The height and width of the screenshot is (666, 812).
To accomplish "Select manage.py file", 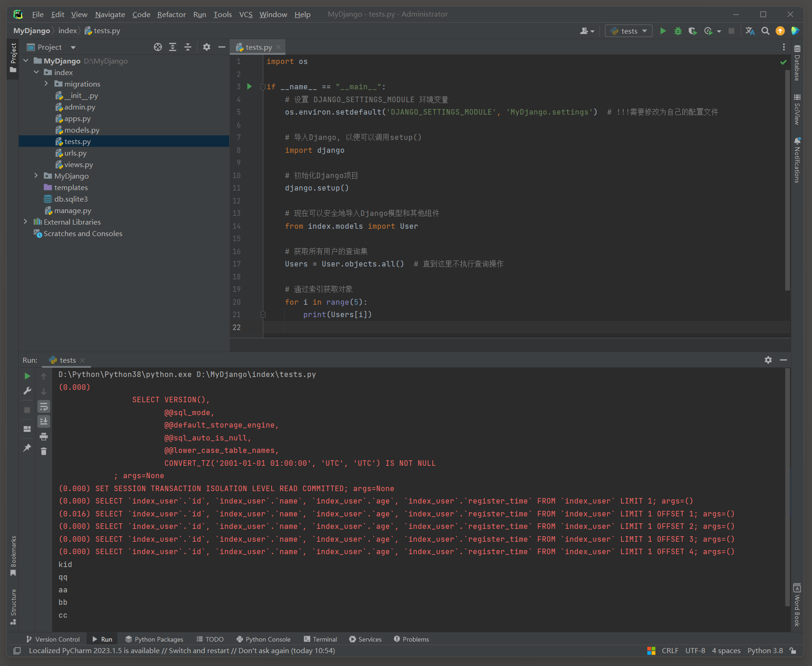I will click(x=72, y=210).
